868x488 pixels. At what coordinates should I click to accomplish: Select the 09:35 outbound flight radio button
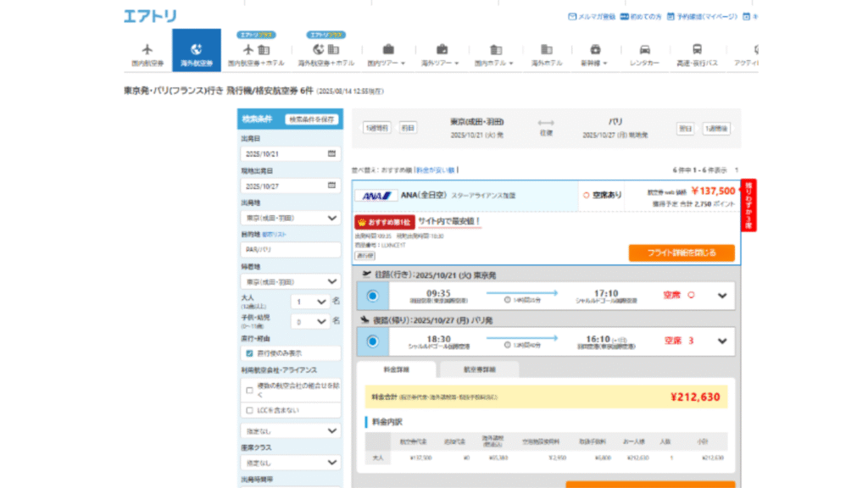click(x=373, y=296)
